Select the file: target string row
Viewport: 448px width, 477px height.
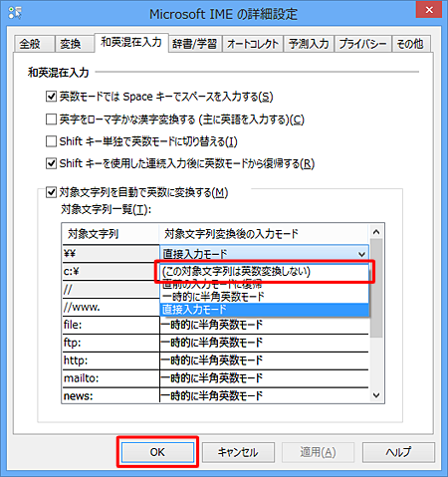coord(111,325)
